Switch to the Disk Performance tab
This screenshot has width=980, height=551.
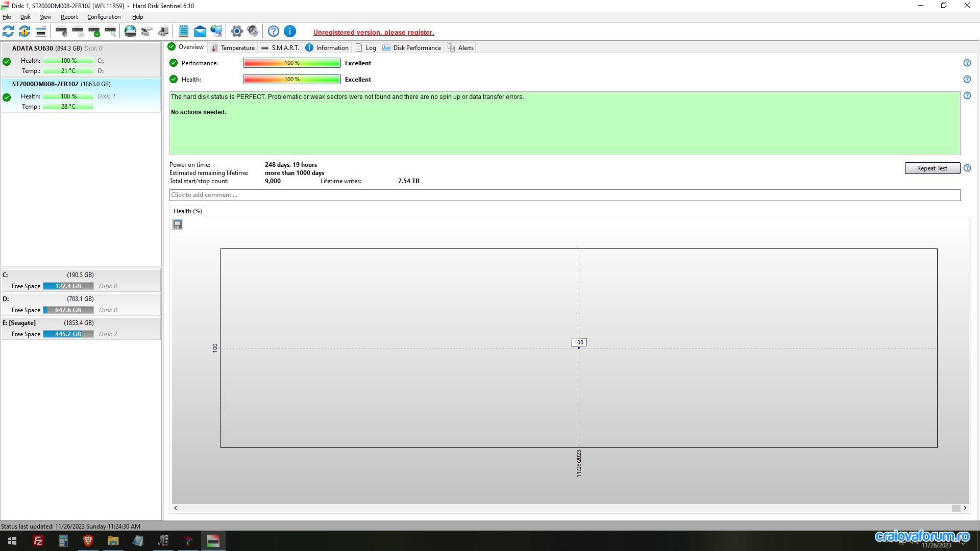411,47
